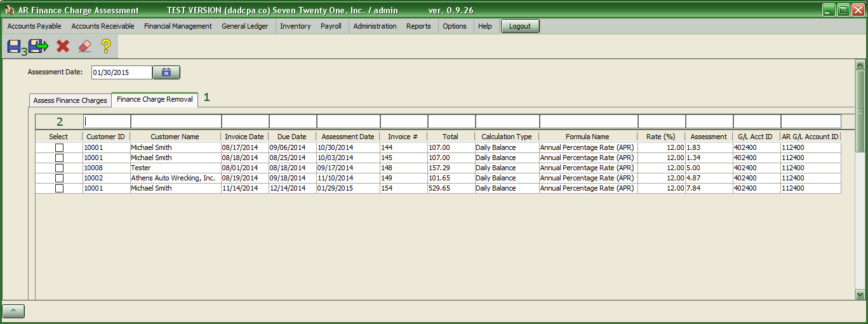Click the eraser clear icon
Viewport: 868px width, 324px height.
(84, 46)
